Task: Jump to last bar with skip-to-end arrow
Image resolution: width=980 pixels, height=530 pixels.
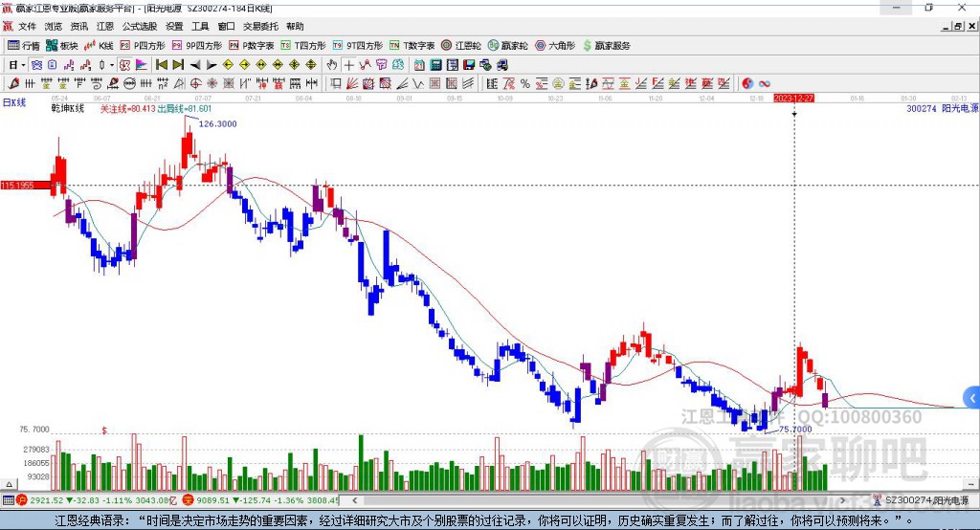Action: pyautogui.click(x=178, y=65)
